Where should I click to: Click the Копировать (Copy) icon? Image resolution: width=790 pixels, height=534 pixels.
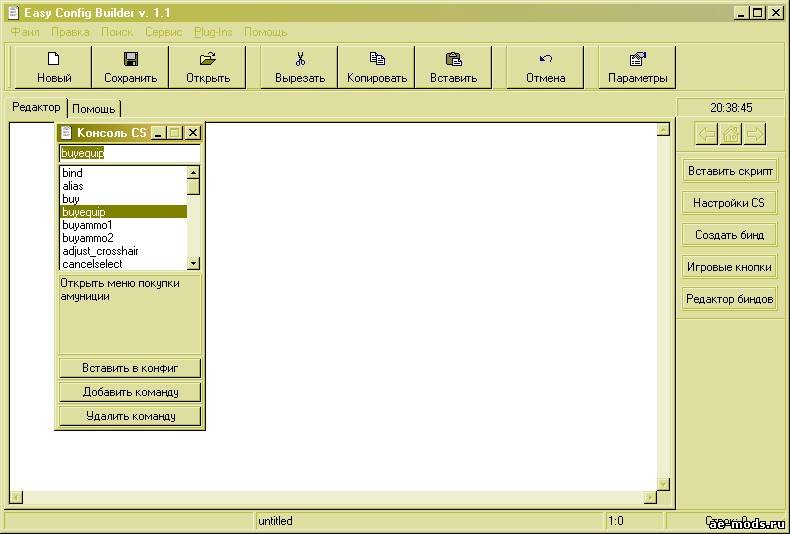tap(377, 59)
